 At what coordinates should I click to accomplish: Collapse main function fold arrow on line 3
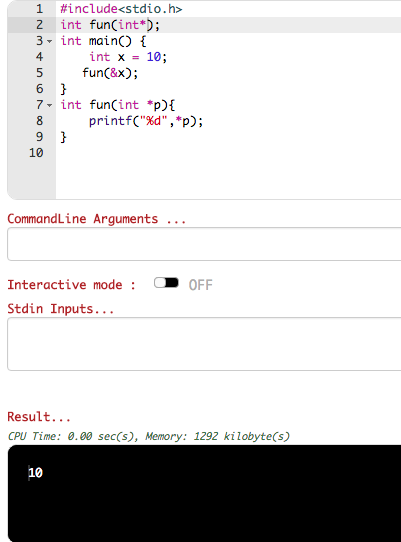tap(50, 41)
